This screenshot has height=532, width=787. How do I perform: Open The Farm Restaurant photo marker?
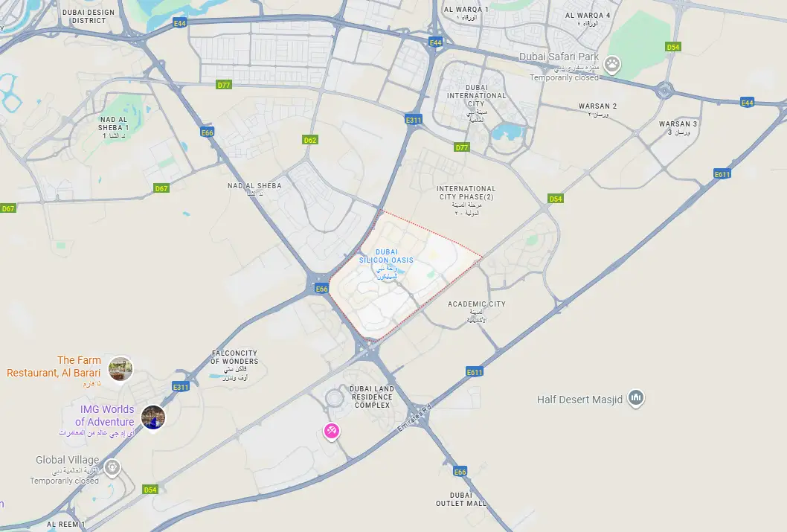coord(121,368)
